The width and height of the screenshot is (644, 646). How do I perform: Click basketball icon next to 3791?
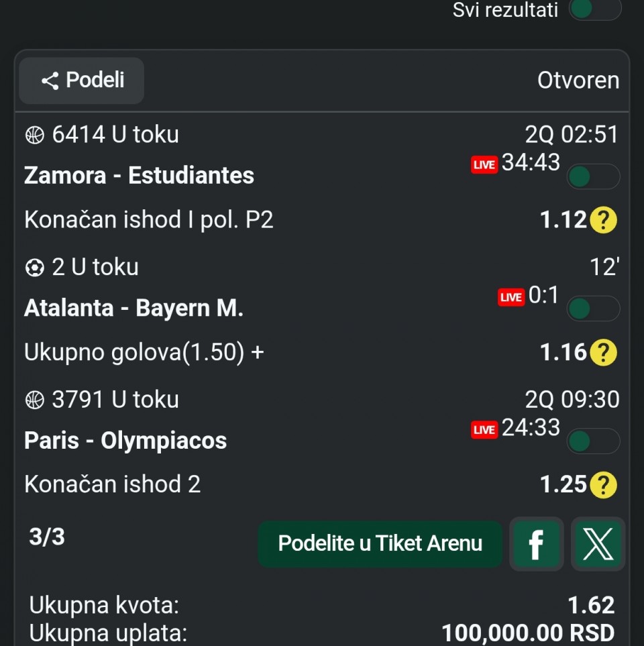pos(34,400)
